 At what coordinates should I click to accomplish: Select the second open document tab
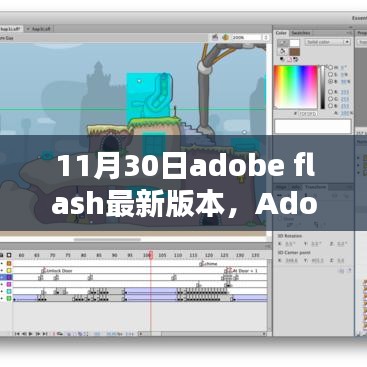pos(39,29)
